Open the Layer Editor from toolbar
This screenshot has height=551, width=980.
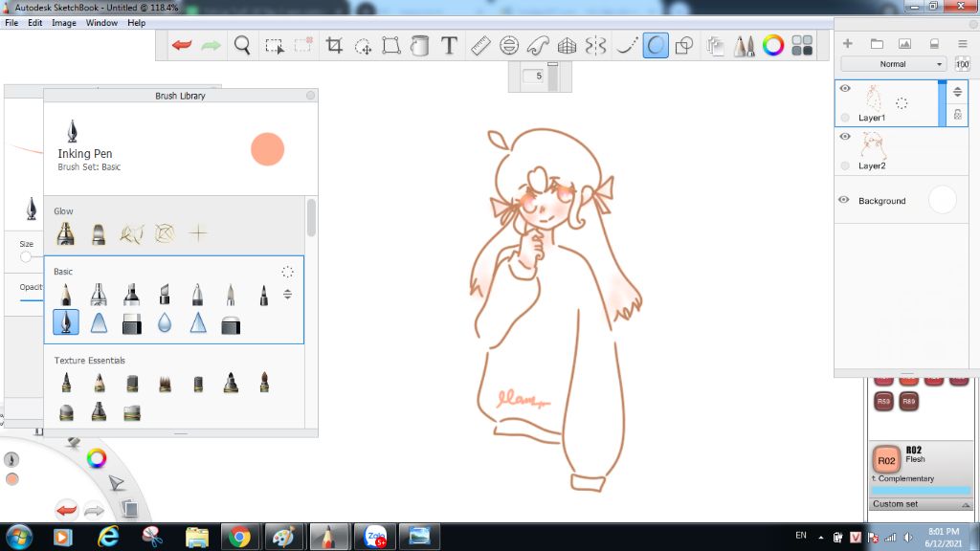coord(715,46)
